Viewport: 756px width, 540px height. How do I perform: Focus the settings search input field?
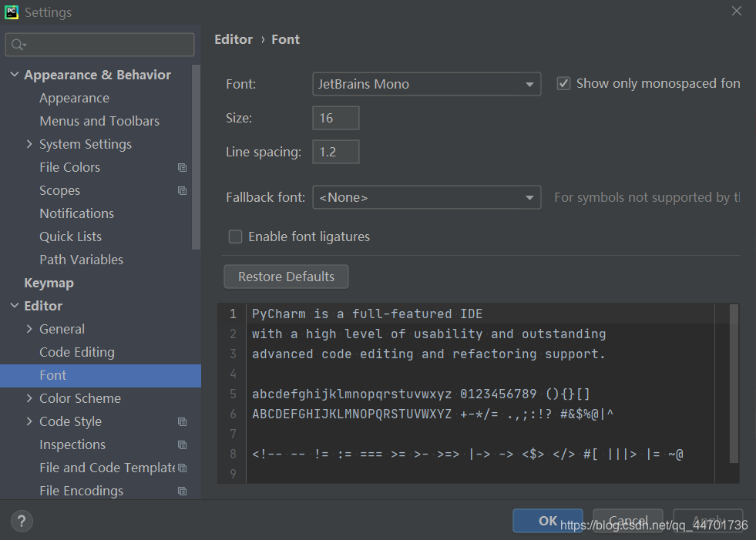pos(100,45)
